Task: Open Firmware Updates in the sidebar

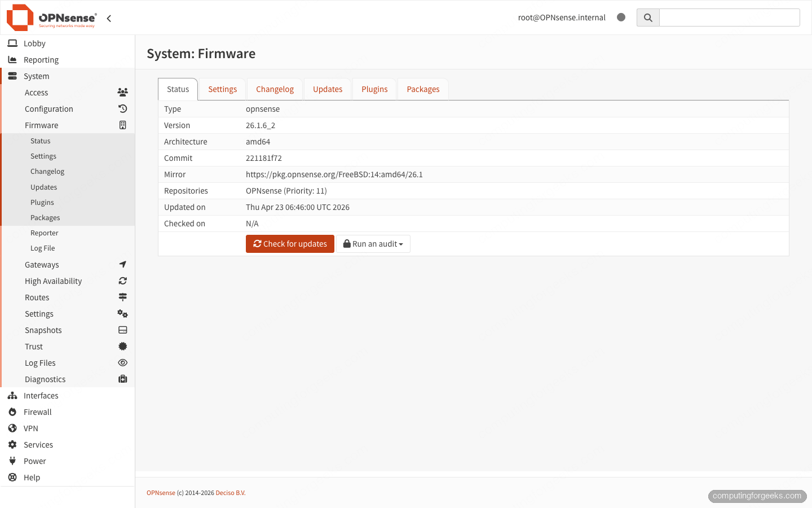Action: click(x=68, y=187)
